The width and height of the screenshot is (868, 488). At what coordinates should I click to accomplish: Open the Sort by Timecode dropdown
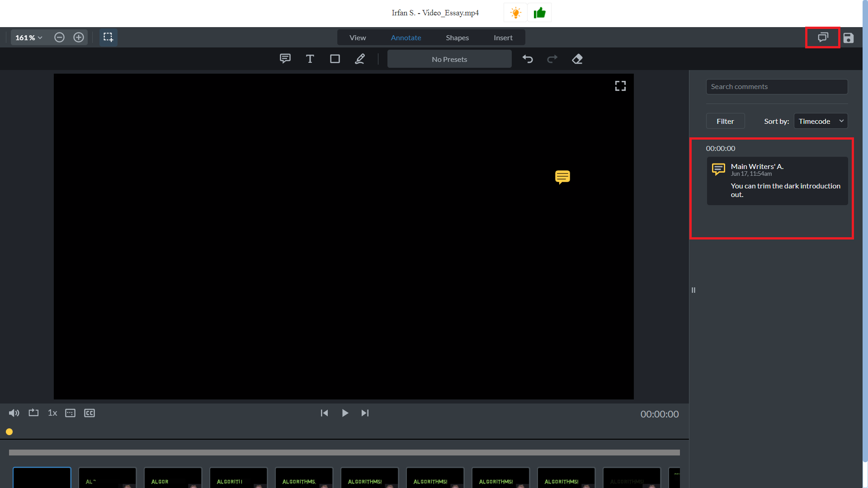[x=821, y=121]
